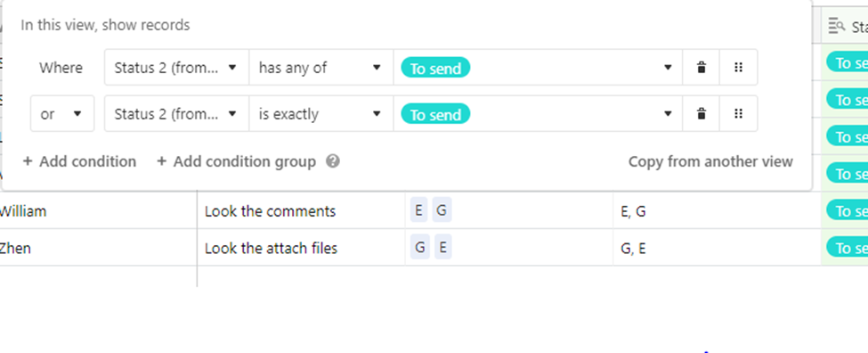The height and width of the screenshot is (353, 868).
Task: Open field dropdown in the Where condition
Action: coord(176,68)
